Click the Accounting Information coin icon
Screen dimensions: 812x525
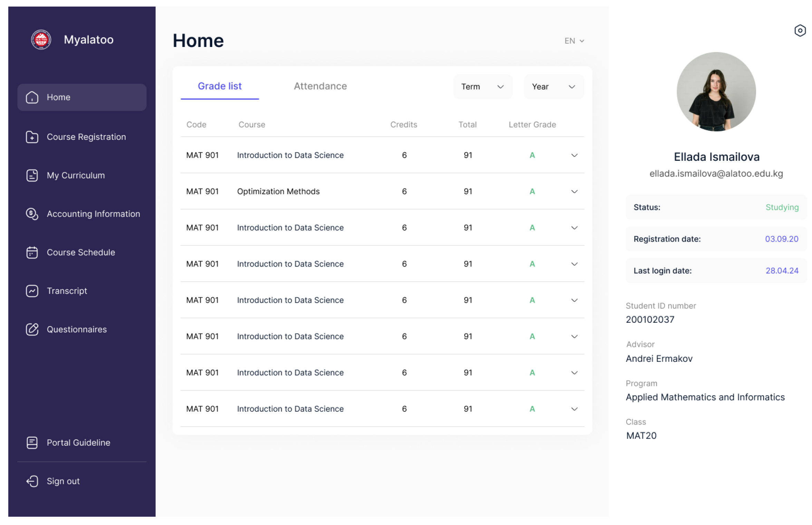point(32,214)
